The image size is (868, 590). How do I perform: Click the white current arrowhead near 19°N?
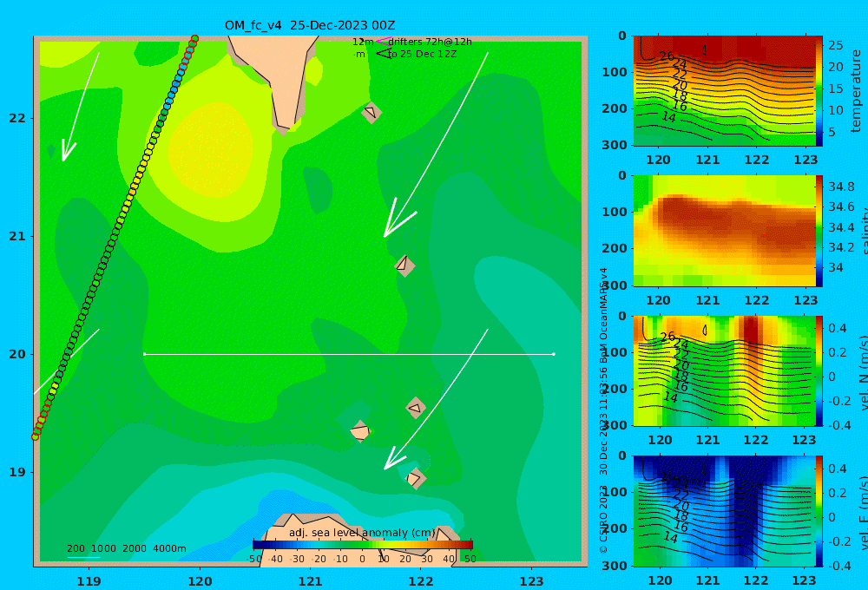[x=394, y=458]
